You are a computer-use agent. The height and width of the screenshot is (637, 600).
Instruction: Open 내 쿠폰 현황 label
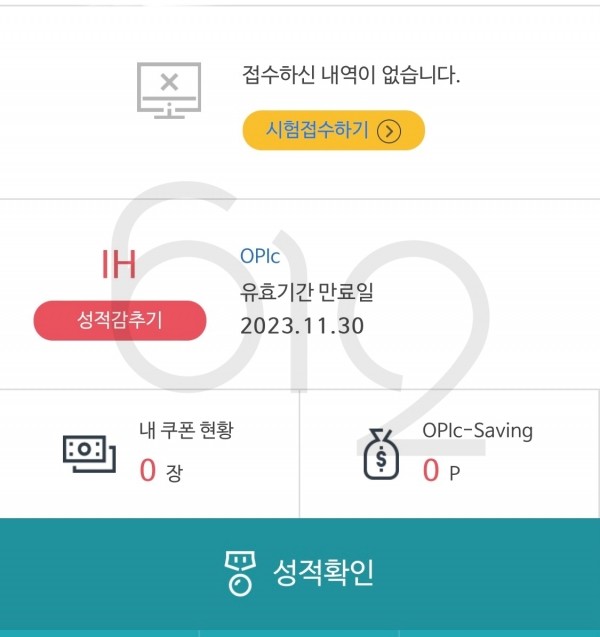tap(186, 430)
